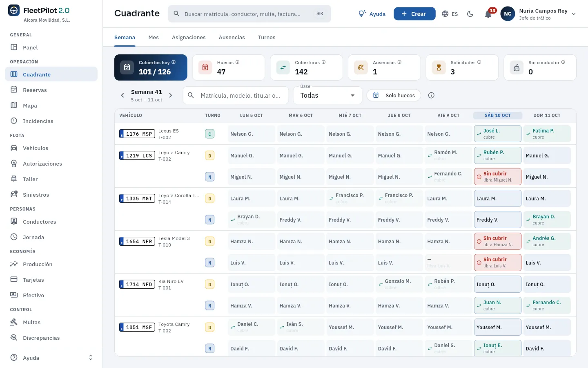Open Efectivo in the sidebar
This screenshot has width=588, height=368.
[51, 295]
